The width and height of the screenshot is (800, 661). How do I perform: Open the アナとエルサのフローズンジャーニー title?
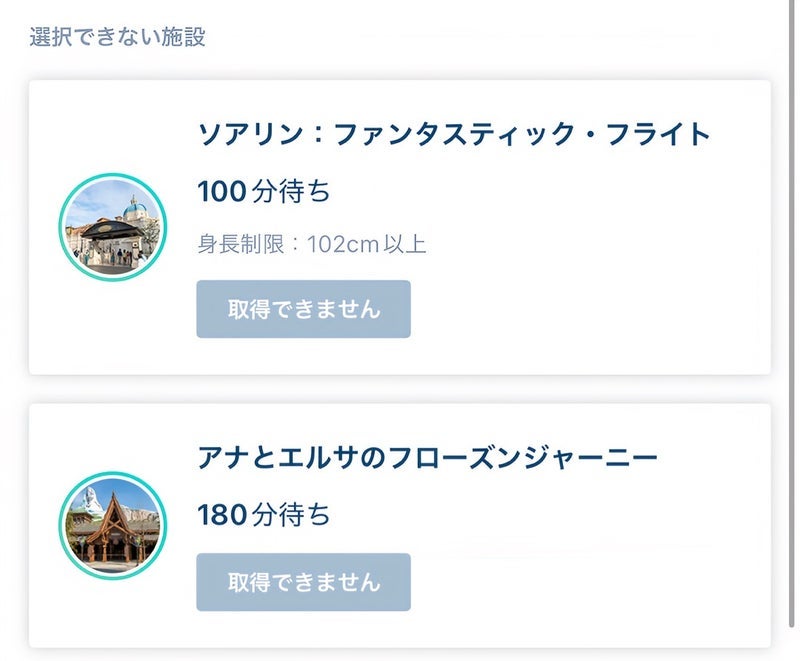428,459
